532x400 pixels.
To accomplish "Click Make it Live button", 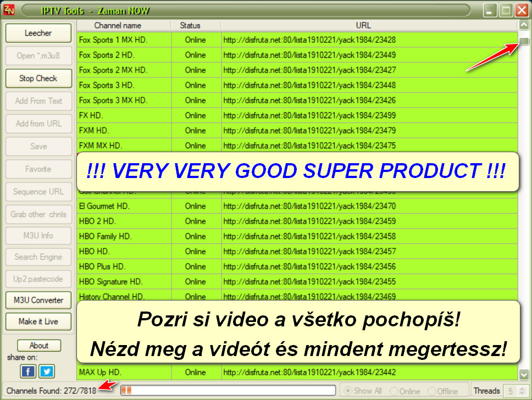I will pos(38,321).
